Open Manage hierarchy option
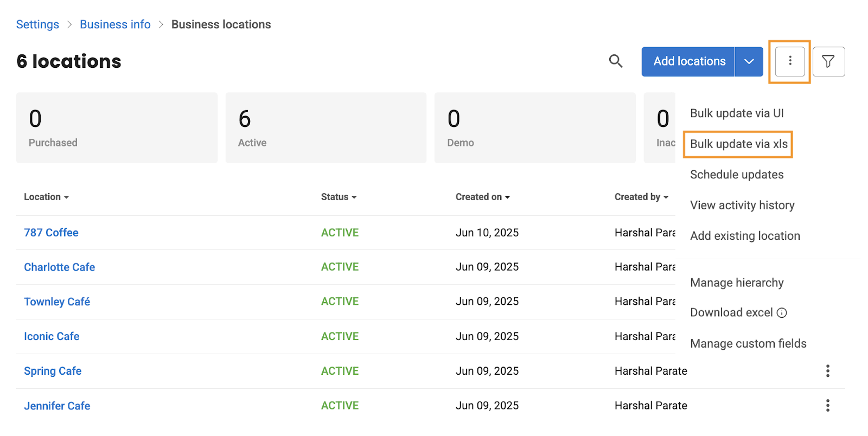This screenshot has width=868, height=436. coord(737,283)
